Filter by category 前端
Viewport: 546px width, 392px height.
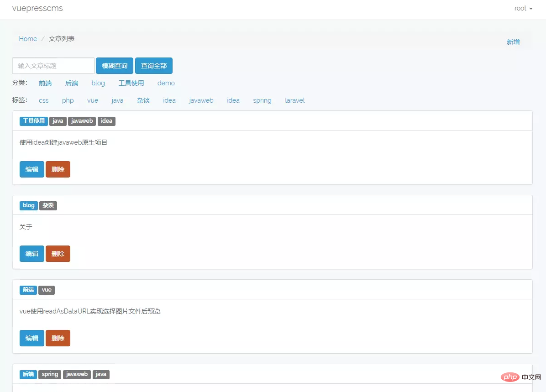pyautogui.click(x=45, y=83)
